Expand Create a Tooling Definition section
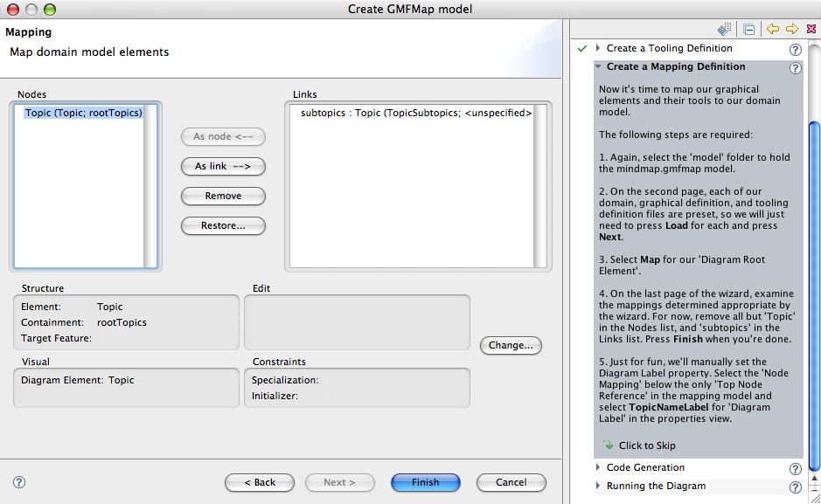Viewport: 821px width, 504px height. click(x=598, y=48)
